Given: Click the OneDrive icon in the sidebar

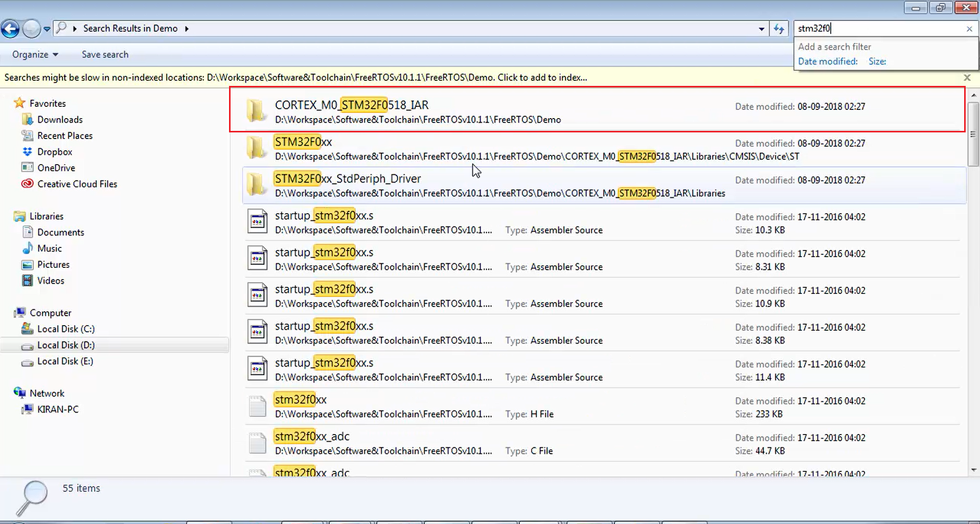Looking at the screenshot, I should (x=27, y=168).
